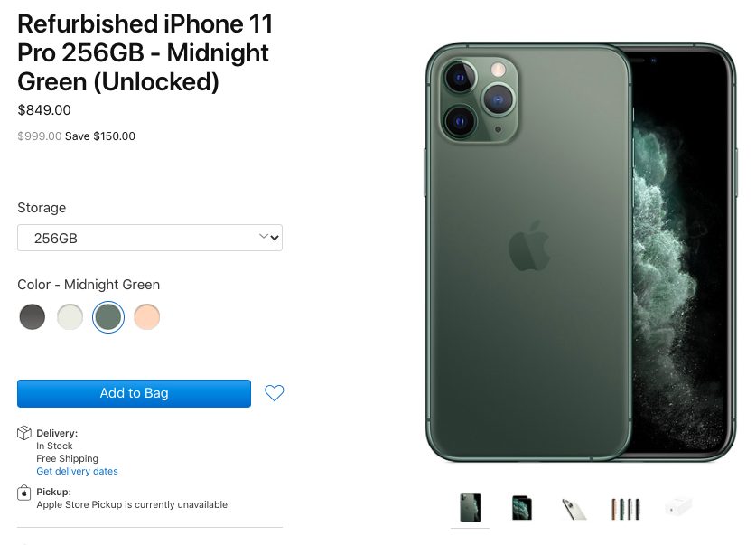Screen dimensions: 756x545
Task: Choose the Midnight Green color swatch
Action: coord(108,317)
